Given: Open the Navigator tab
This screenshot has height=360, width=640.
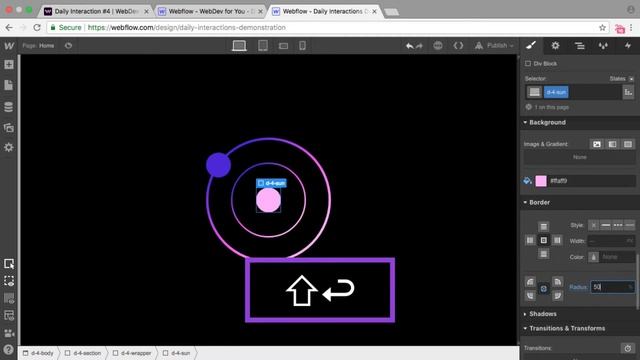Looking at the screenshot, I should (x=579, y=46).
